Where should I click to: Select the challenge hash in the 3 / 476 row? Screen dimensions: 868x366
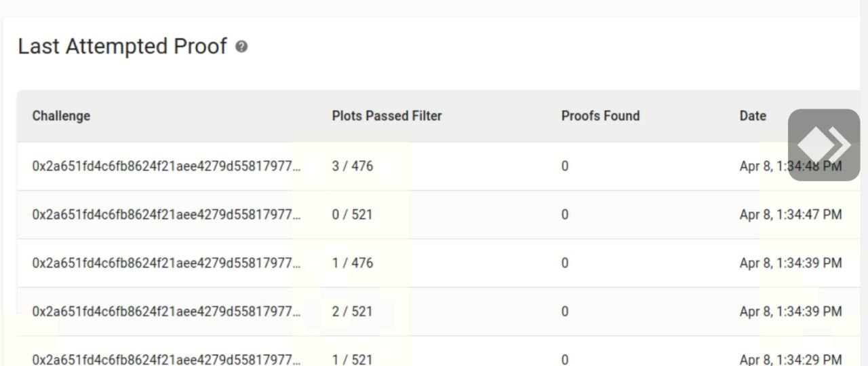pos(166,166)
